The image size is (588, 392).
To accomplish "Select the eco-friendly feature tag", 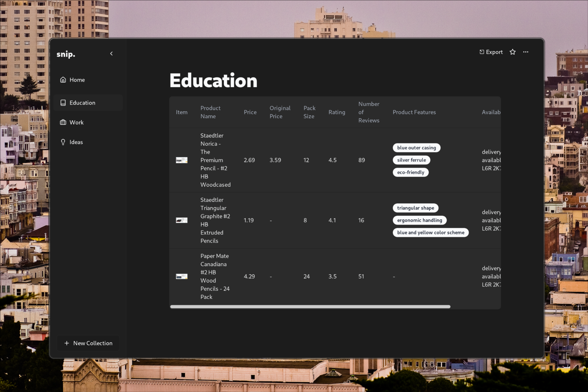I will [410, 172].
